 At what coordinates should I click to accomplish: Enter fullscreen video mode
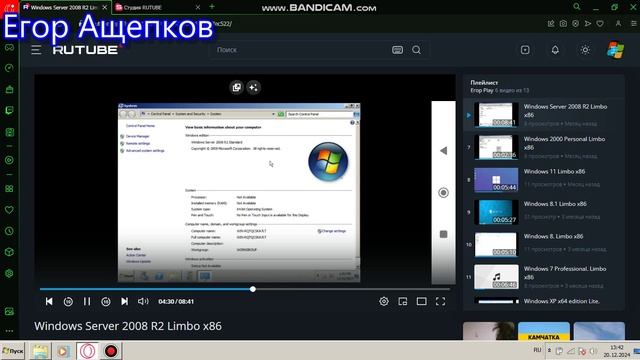[x=440, y=301]
